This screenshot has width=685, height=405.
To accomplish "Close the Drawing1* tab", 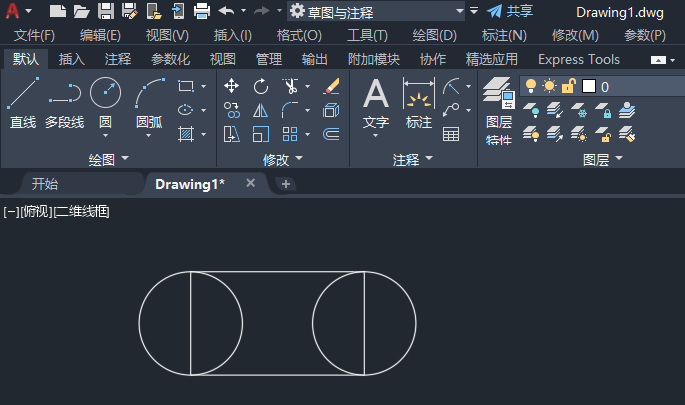I will point(250,183).
